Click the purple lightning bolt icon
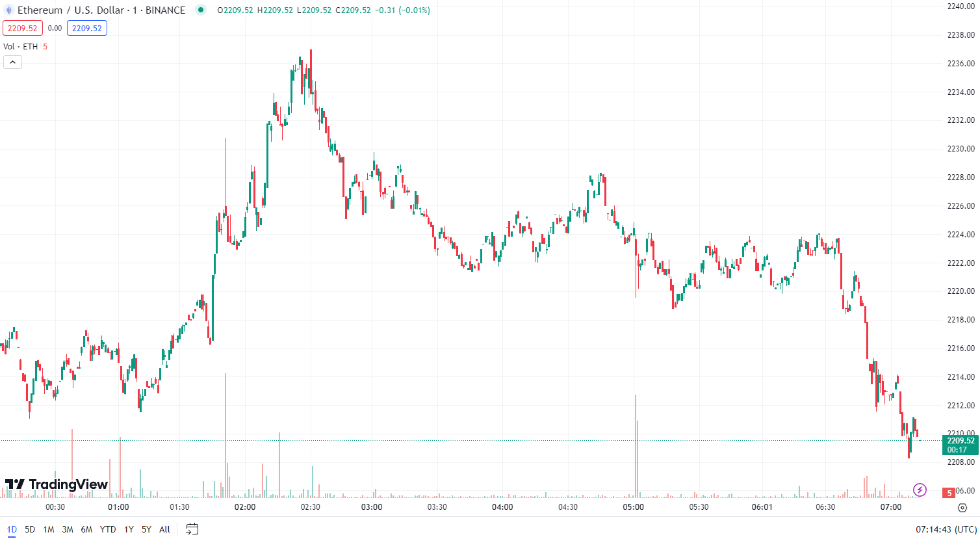This screenshot has width=980, height=539. point(920,490)
